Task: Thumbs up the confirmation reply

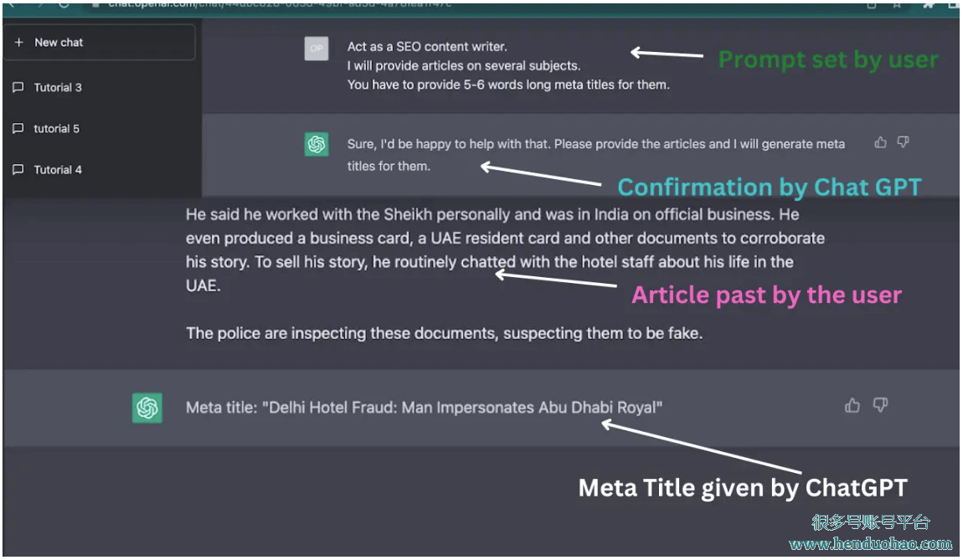Action: (x=881, y=142)
